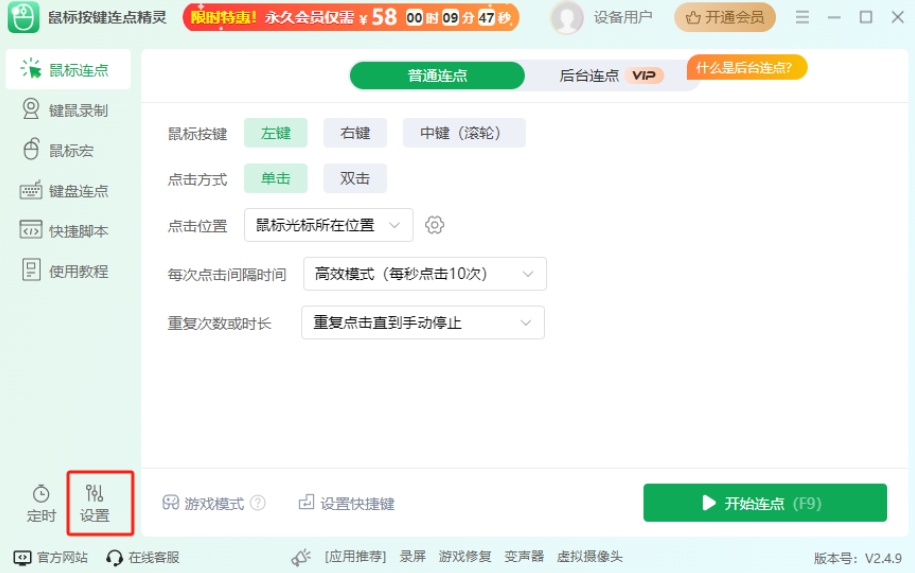
Task: Click the 设备用户 name
Action: click(623, 18)
